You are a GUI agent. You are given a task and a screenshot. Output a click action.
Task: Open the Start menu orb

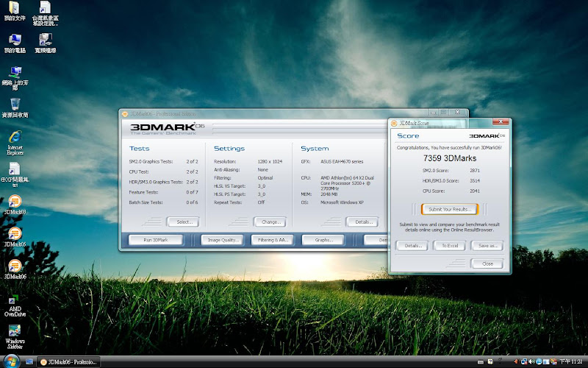coord(11,361)
